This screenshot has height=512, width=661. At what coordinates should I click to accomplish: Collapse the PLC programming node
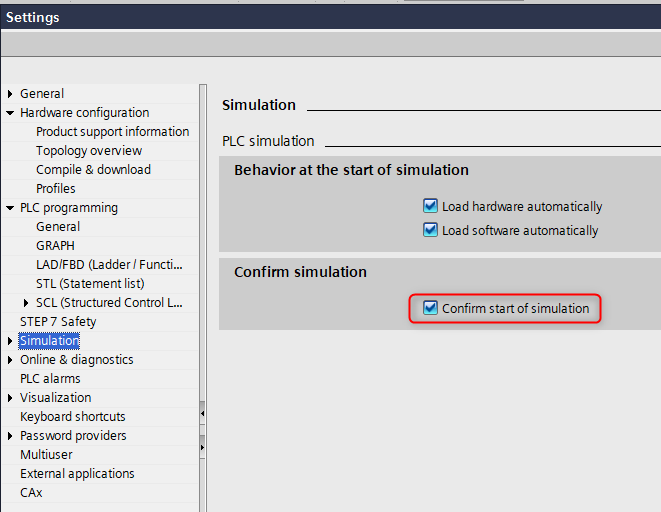click(10, 208)
